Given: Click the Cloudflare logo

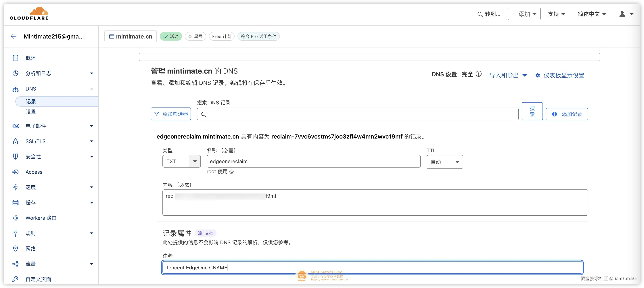Looking at the screenshot, I should pos(29,14).
